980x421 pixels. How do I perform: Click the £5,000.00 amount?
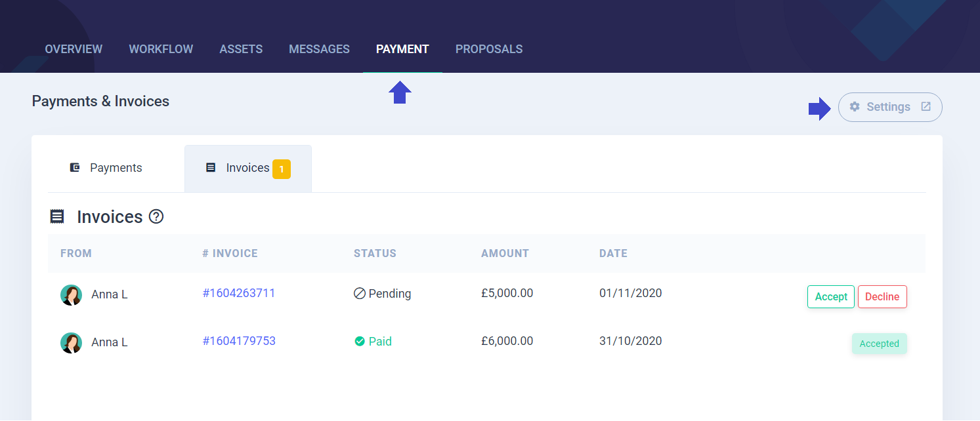(507, 293)
